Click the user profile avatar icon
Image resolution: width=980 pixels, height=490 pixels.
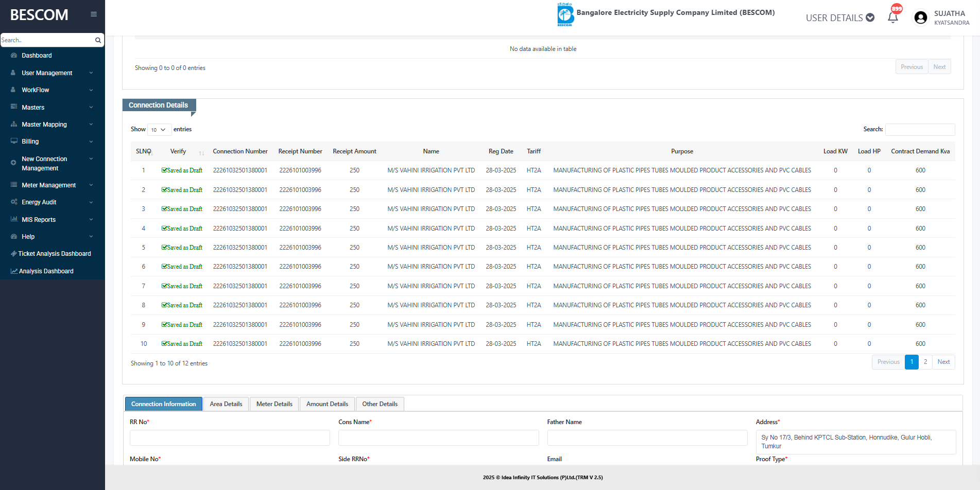[x=920, y=17]
